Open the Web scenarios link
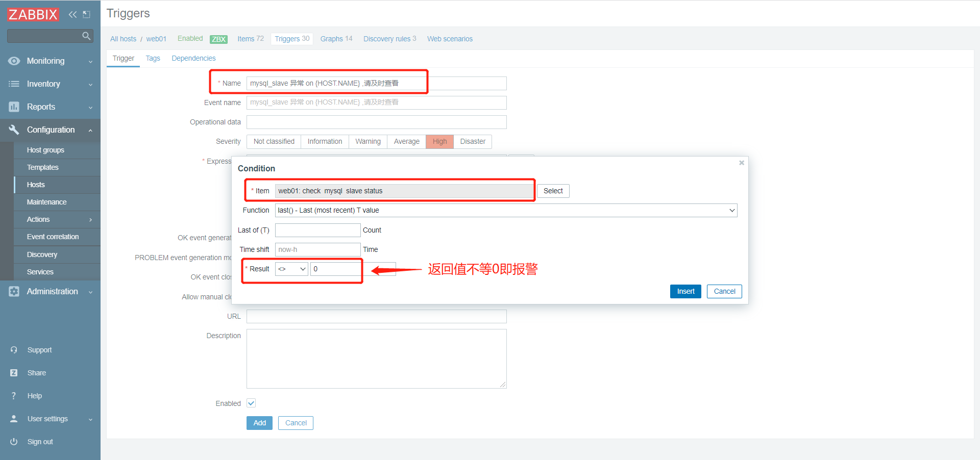This screenshot has width=980, height=460. [450, 39]
